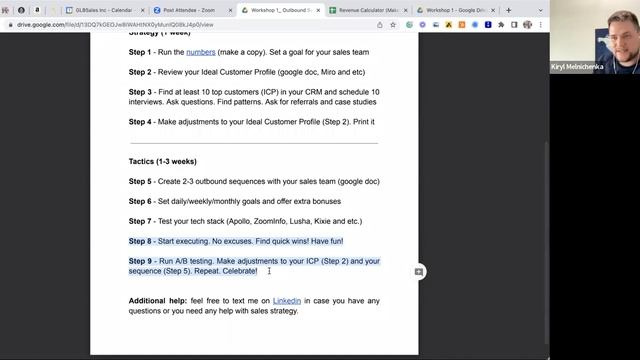Open the Linkedin link
This screenshot has width=640, height=360.
click(x=287, y=301)
